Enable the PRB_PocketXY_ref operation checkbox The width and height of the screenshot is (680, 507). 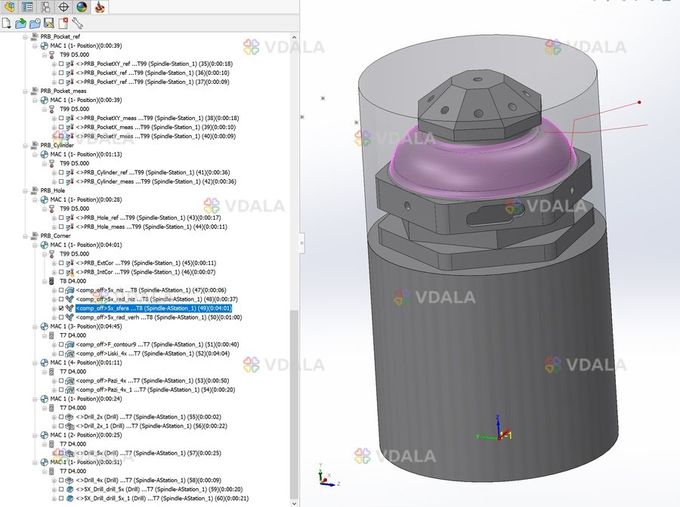[61, 63]
